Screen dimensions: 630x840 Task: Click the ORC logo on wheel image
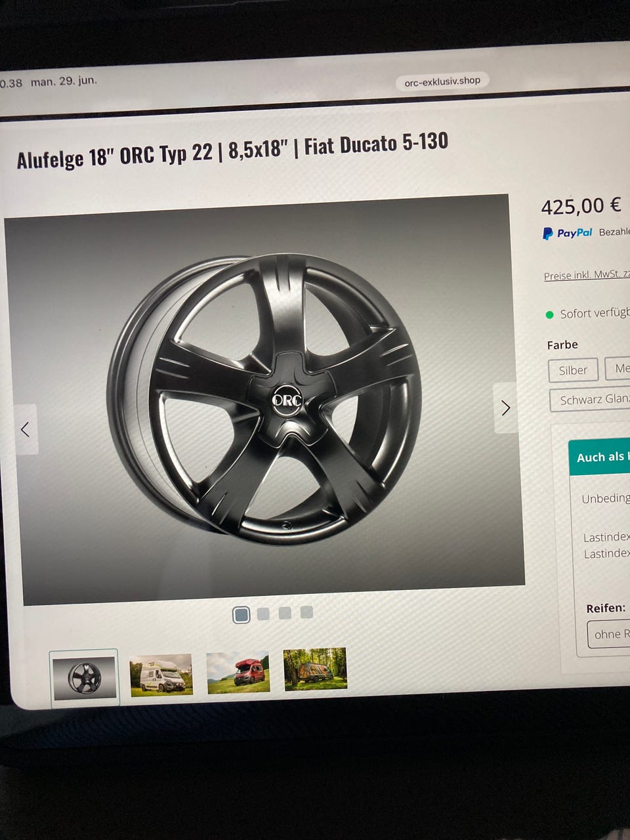[x=287, y=400]
